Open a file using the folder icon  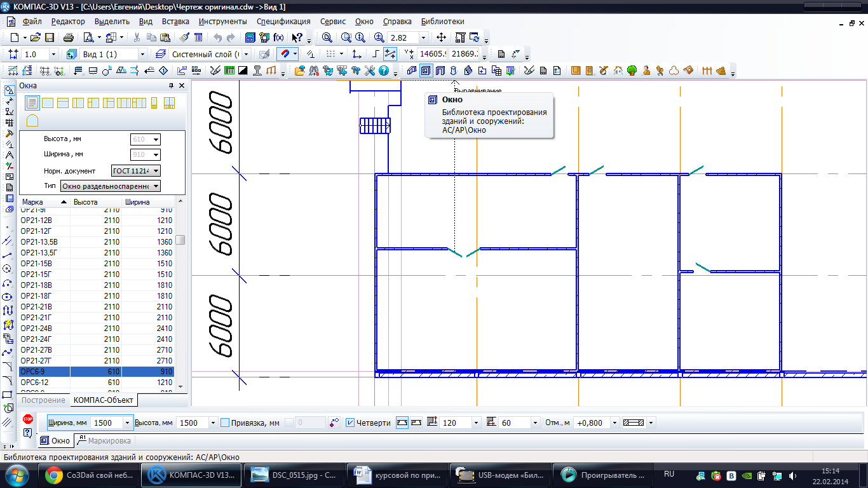pyautogui.click(x=36, y=37)
